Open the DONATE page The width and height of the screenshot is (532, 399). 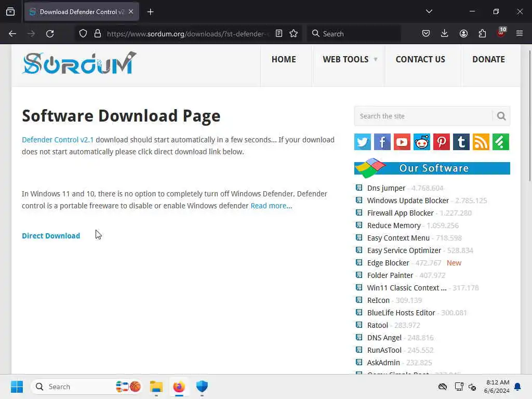[x=488, y=59]
